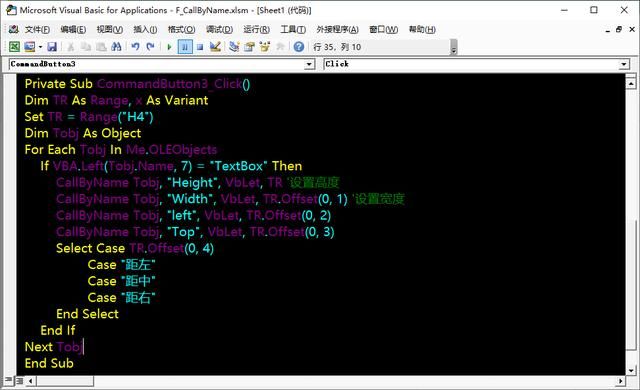Click the Break pause button

(185, 47)
